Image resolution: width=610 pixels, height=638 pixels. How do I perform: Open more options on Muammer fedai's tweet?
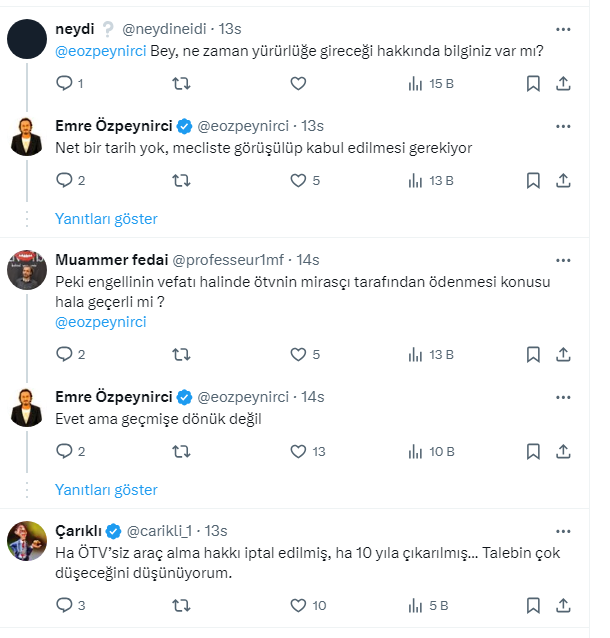563,260
